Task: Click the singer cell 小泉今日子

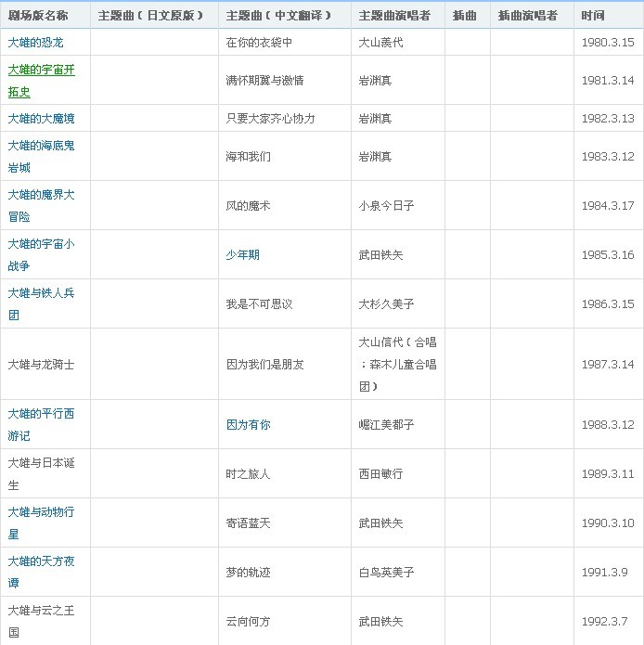Action: pos(386,206)
